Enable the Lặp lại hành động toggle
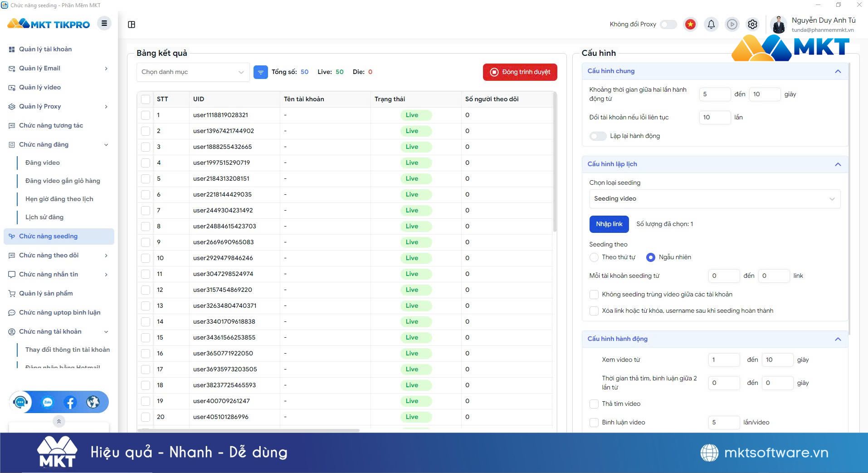This screenshot has width=868, height=473. [x=598, y=136]
